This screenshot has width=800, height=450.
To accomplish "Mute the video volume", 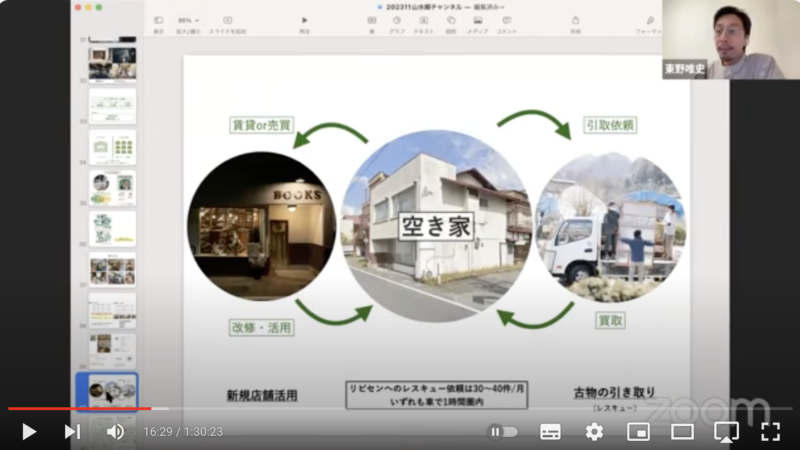I will point(115,431).
